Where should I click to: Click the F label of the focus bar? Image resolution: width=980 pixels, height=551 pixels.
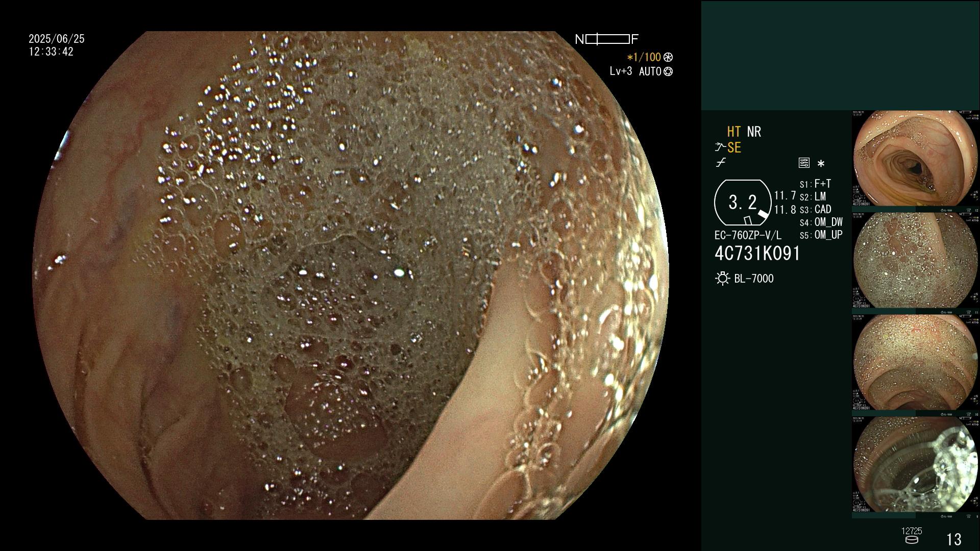pos(634,39)
